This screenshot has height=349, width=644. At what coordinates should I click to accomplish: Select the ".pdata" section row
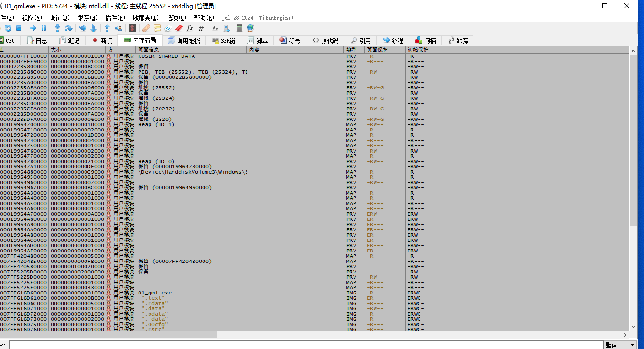(314, 314)
